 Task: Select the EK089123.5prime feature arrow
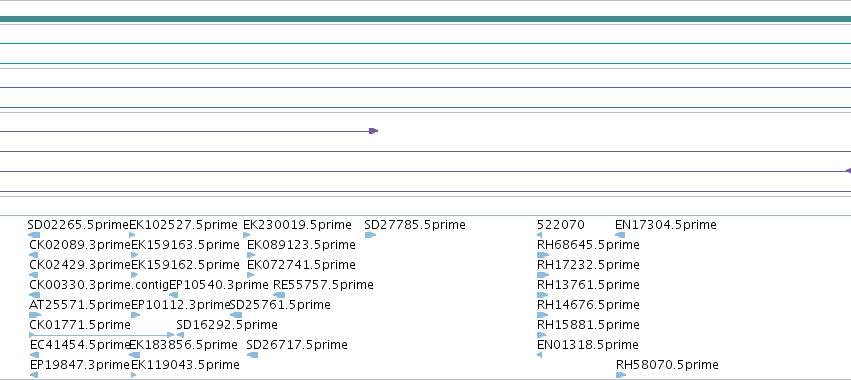coord(251,255)
